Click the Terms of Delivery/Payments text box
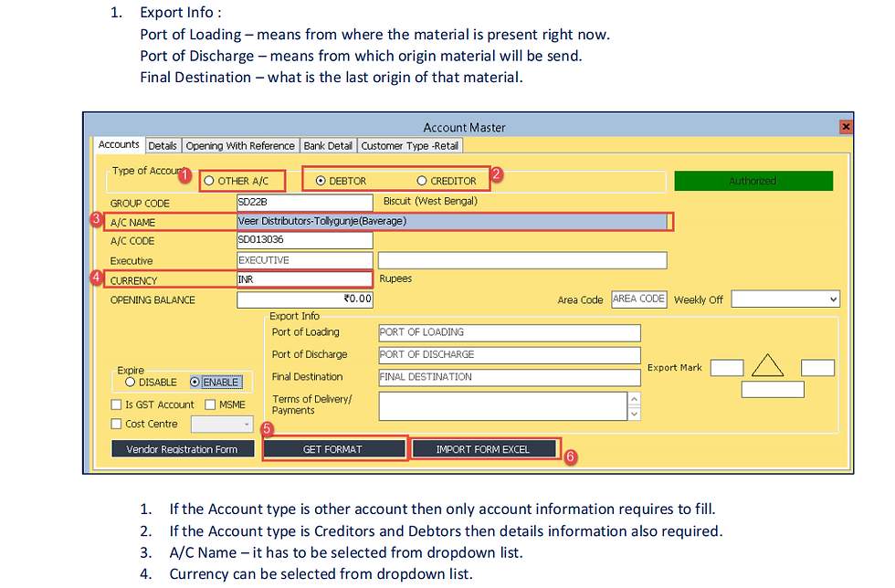This screenshot has height=588, width=895. pyautogui.click(x=503, y=406)
